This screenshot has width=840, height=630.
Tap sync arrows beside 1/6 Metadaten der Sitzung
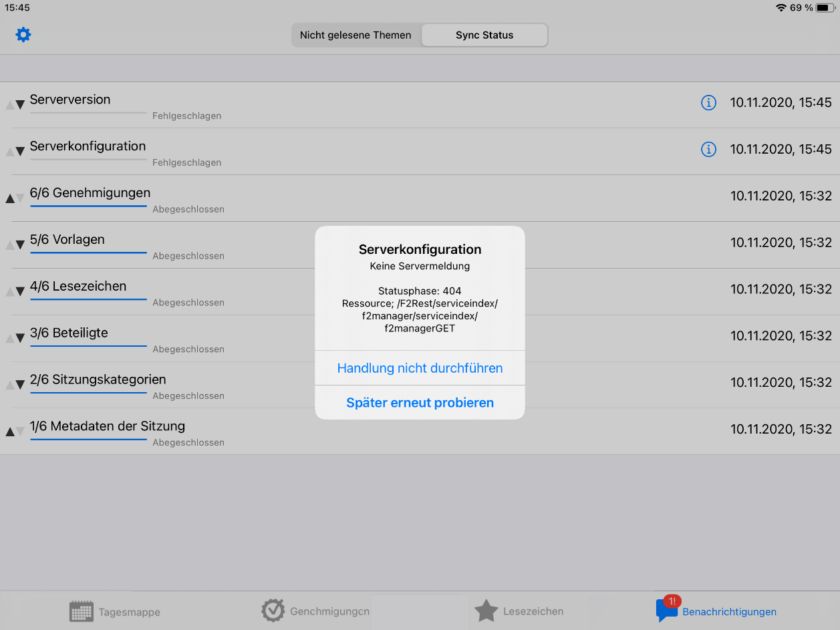click(15, 431)
